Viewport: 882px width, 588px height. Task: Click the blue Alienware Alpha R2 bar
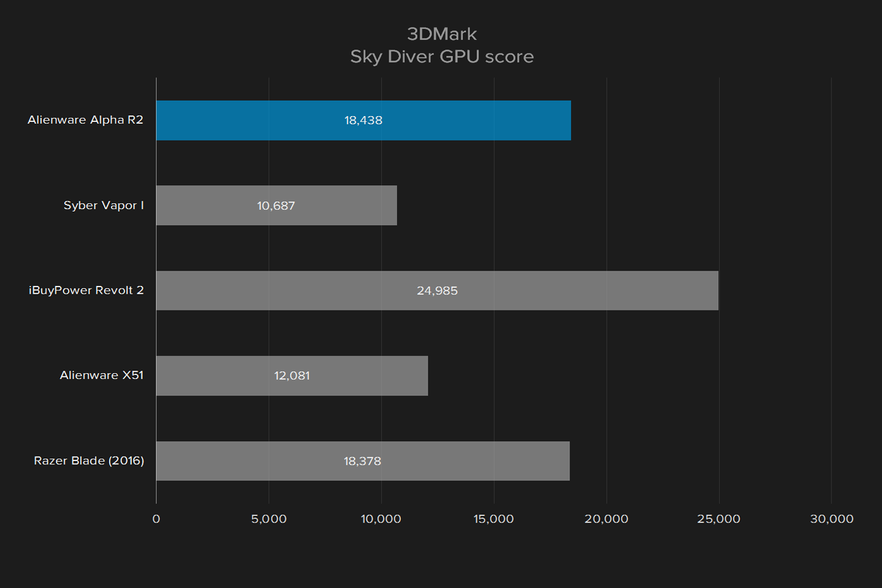tap(363, 121)
